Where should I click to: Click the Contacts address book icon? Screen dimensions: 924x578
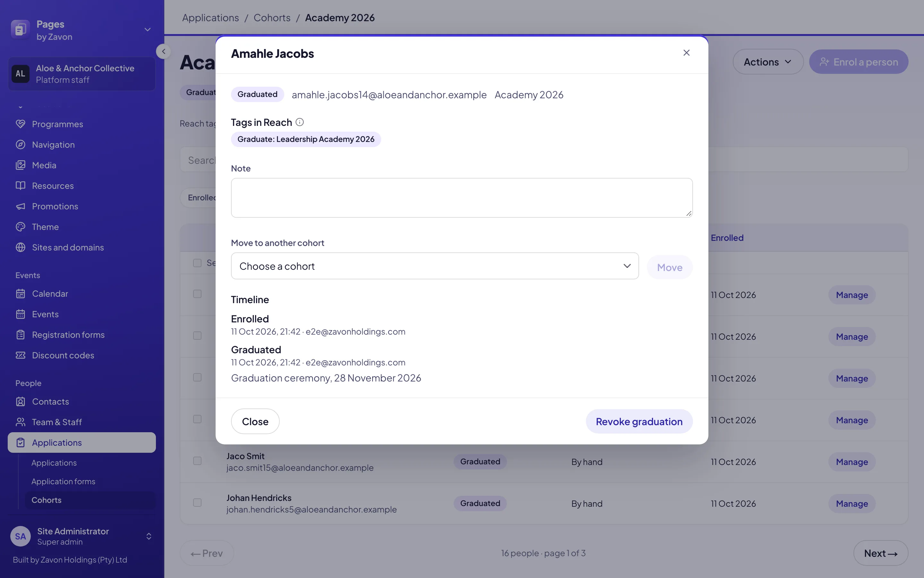[20, 401]
